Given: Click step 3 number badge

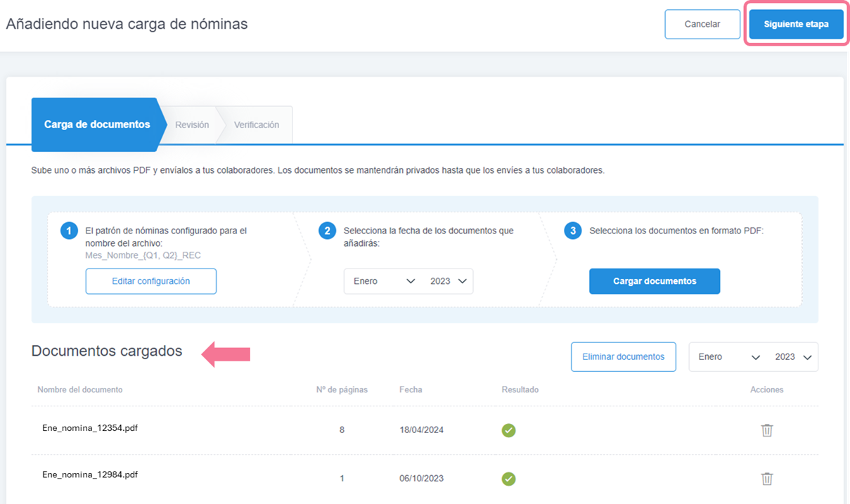Looking at the screenshot, I should 572,231.
